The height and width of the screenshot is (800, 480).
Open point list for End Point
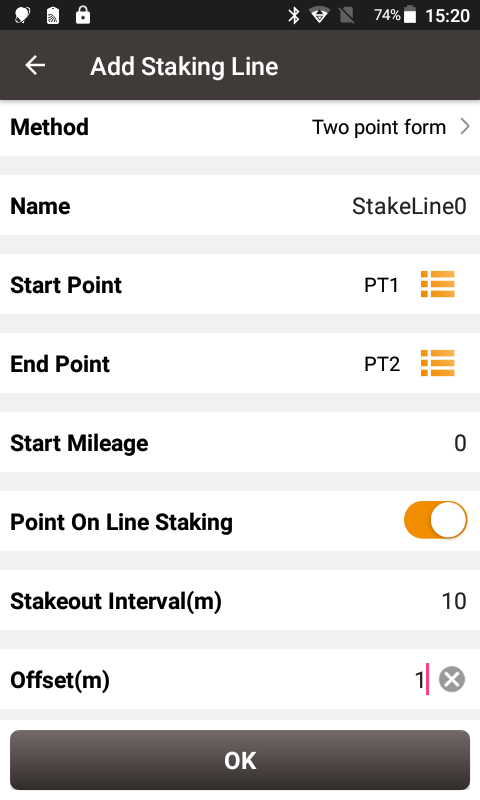click(x=438, y=363)
